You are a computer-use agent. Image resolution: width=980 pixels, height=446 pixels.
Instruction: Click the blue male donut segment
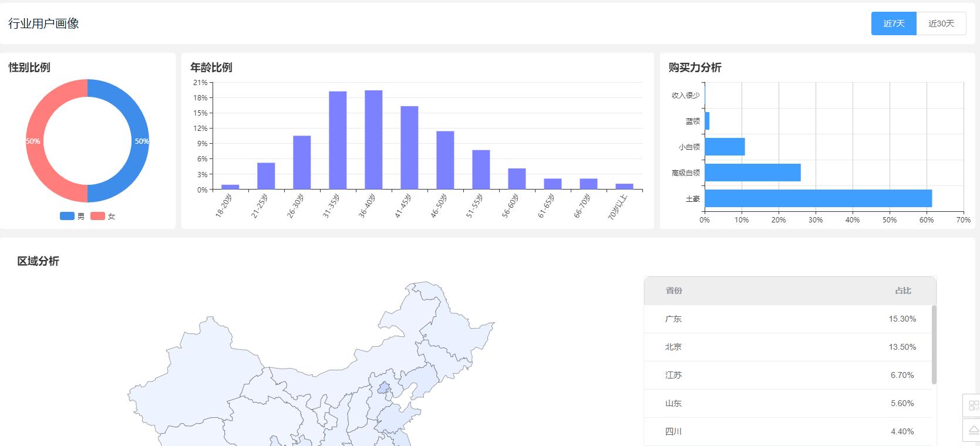coord(140,141)
